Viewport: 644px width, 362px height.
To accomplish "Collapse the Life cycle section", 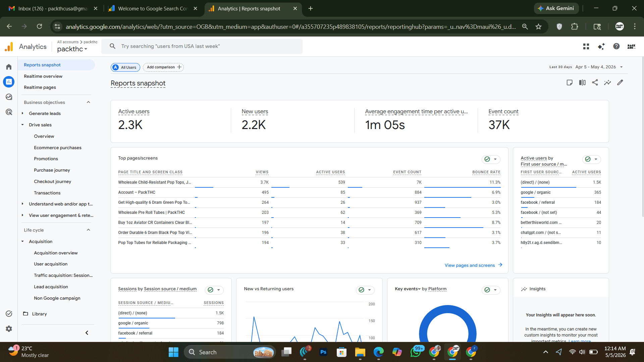I will (89, 230).
